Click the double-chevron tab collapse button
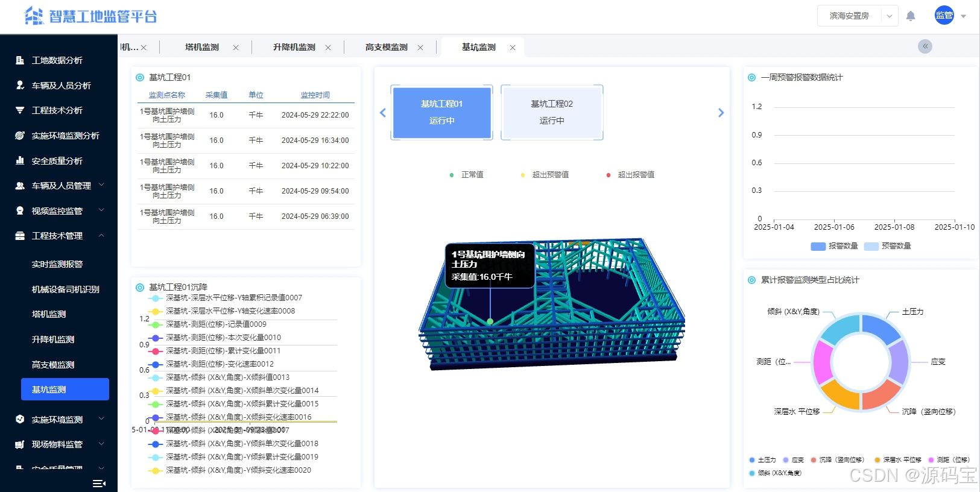The height and width of the screenshot is (492, 980). (925, 46)
